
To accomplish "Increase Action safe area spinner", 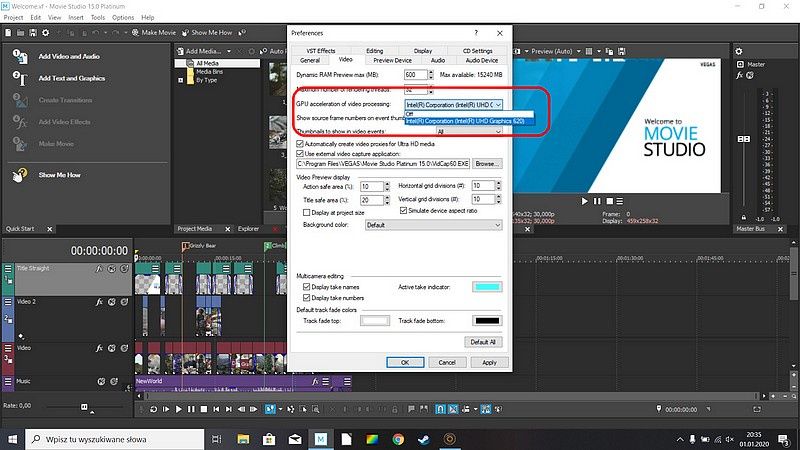I will (387, 184).
